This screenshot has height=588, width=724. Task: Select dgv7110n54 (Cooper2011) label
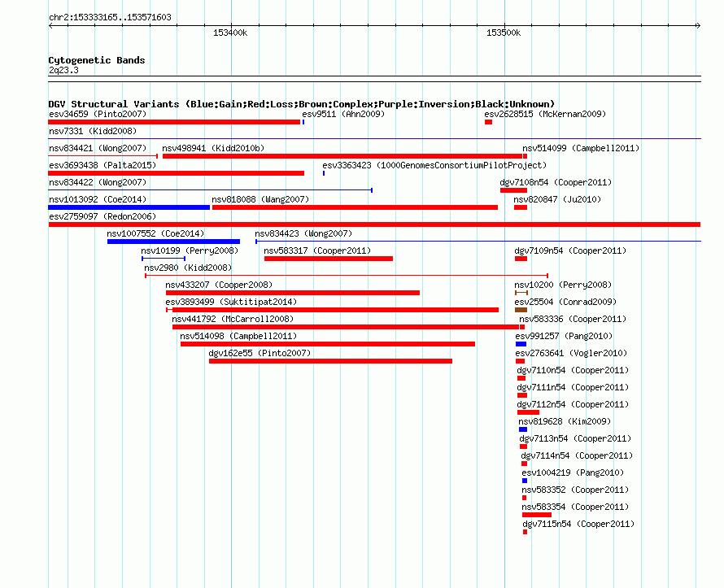click(x=573, y=370)
